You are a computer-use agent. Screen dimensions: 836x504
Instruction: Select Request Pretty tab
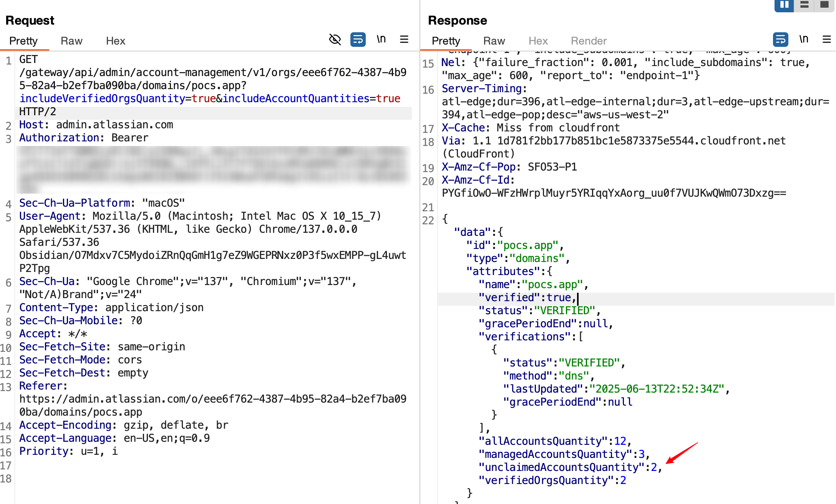coord(23,41)
